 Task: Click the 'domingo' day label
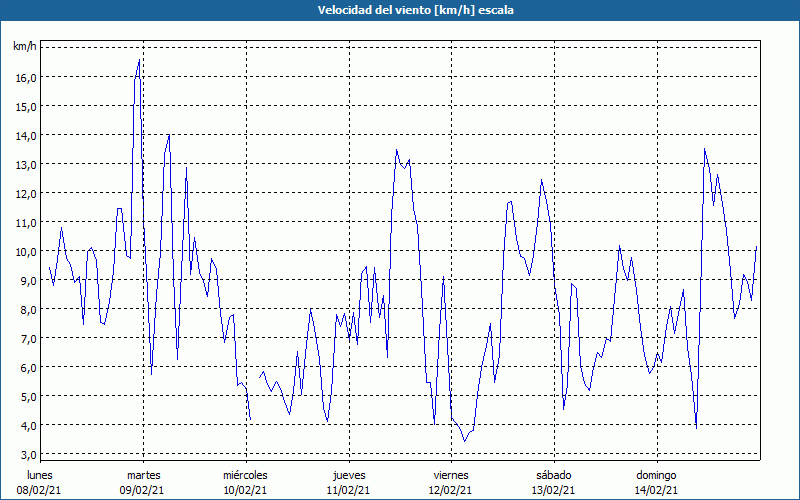[656, 475]
